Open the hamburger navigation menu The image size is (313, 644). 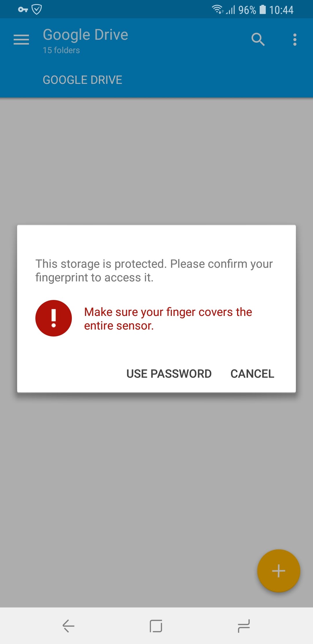tap(21, 39)
